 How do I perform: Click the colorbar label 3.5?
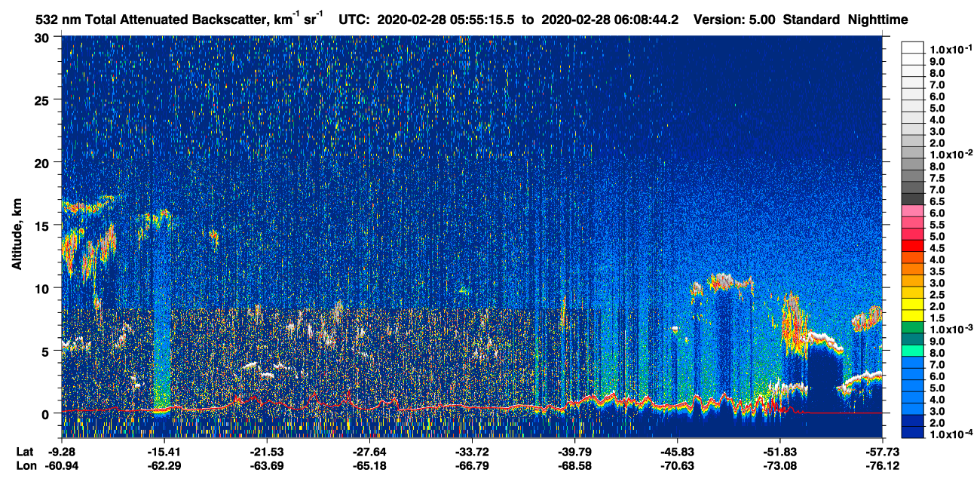[938, 271]
